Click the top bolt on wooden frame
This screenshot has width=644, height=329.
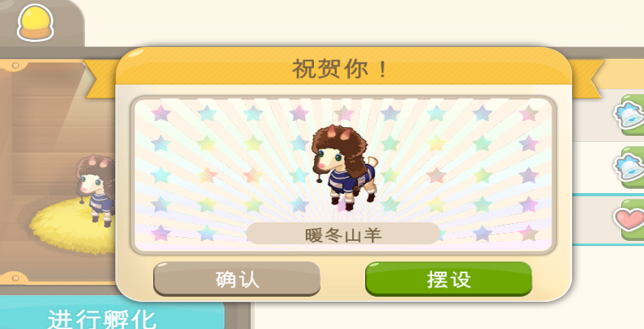(x=15, y=65)
